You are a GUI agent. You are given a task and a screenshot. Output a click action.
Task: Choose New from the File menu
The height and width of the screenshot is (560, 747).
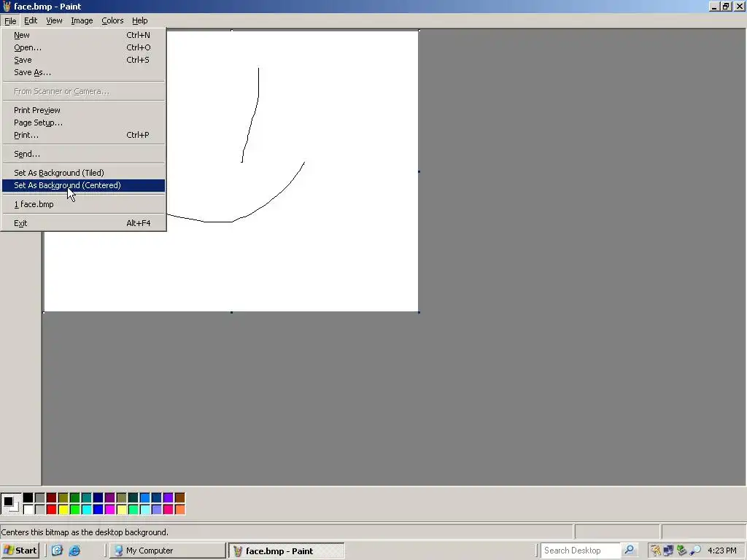tap(83, 35)
